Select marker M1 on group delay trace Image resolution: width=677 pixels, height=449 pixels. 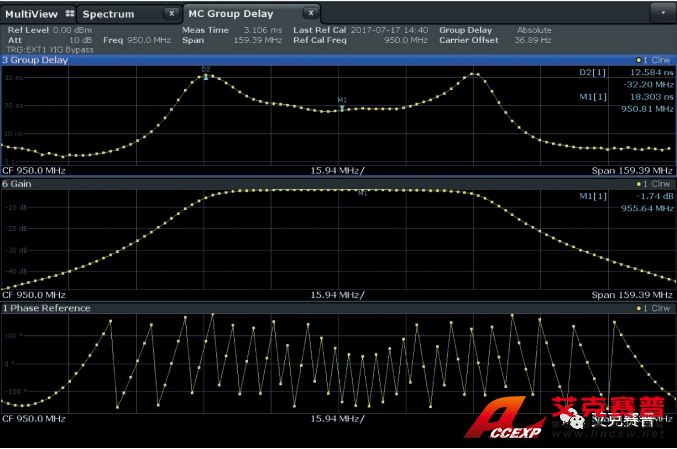coord(342,106)
